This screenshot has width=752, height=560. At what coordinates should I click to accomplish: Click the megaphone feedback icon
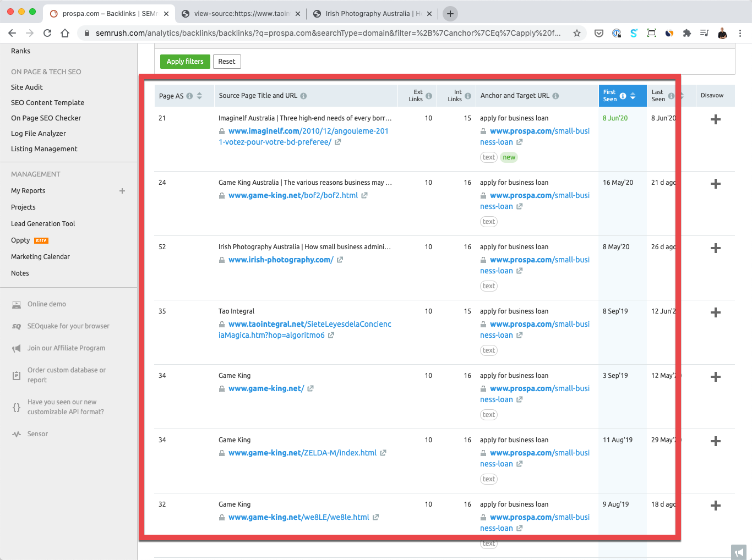(739, 552)
